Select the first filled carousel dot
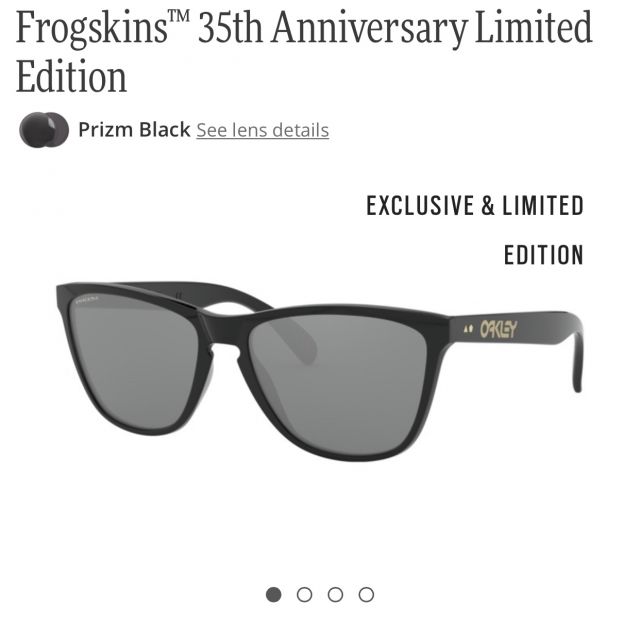 point(273,594)
